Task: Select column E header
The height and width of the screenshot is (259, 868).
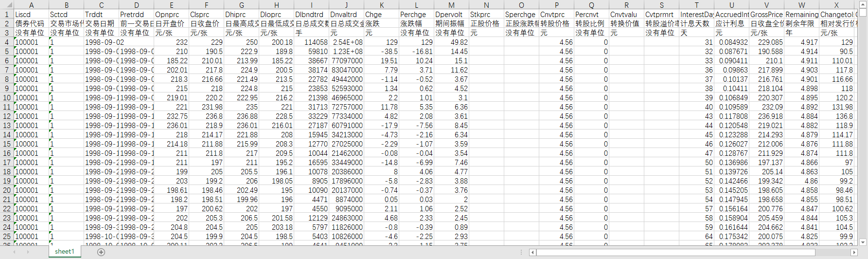Action: (x=172, y=5)
